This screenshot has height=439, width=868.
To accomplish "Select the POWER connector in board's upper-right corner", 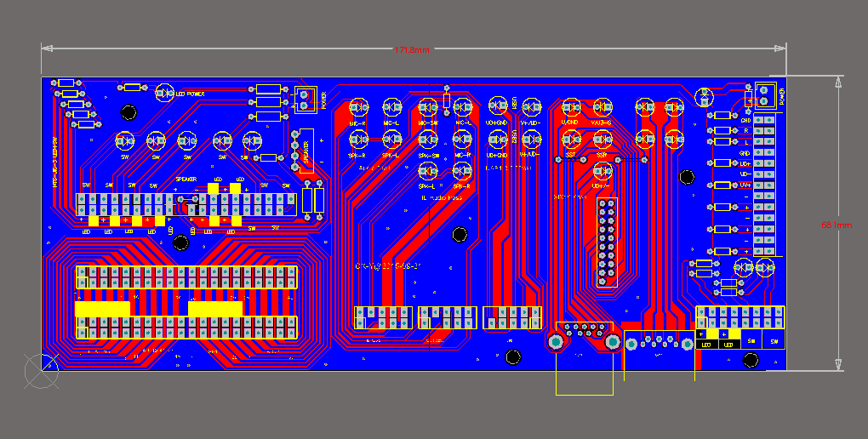I will (x=765, y=94).
